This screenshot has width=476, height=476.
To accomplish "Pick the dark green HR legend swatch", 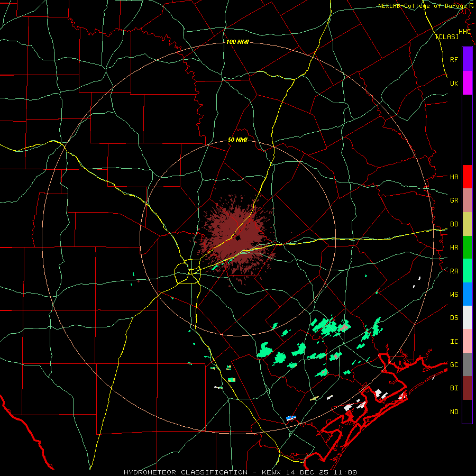I will point(467,247).
